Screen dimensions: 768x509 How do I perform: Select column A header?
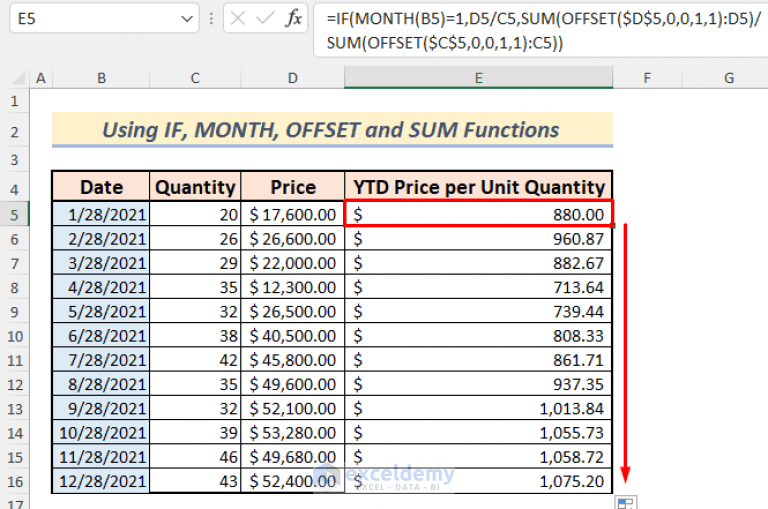[41, 78]
